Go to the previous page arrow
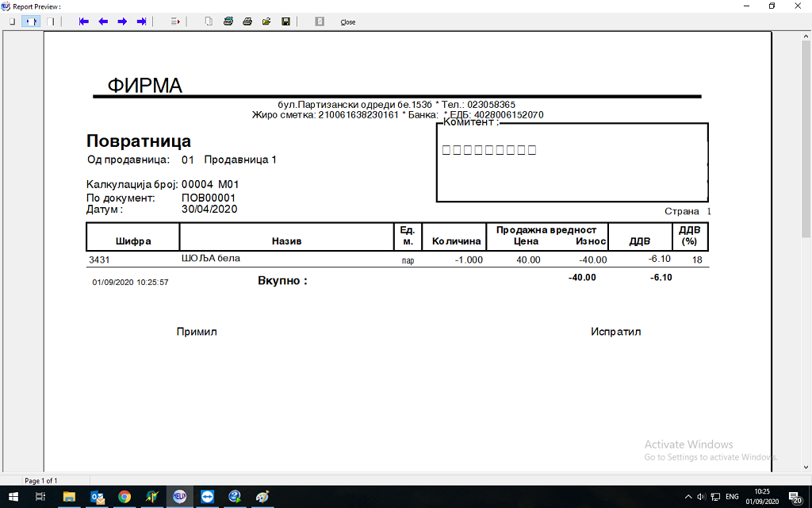Image resolution: width=812 pixels, height=508 pixels. 103,21
